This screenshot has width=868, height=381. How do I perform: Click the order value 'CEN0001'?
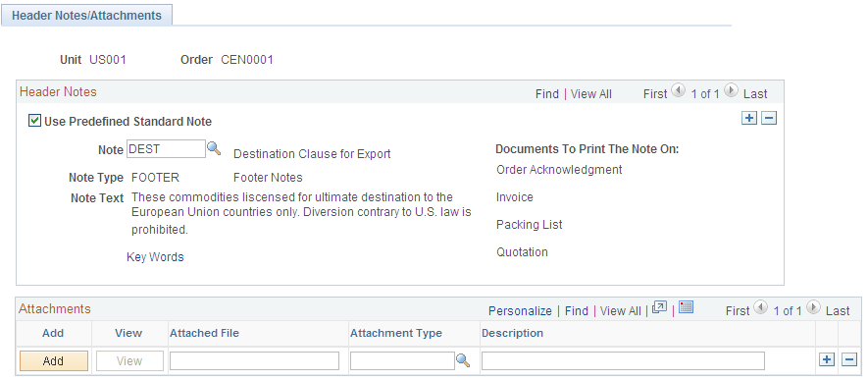coord(247,60)
